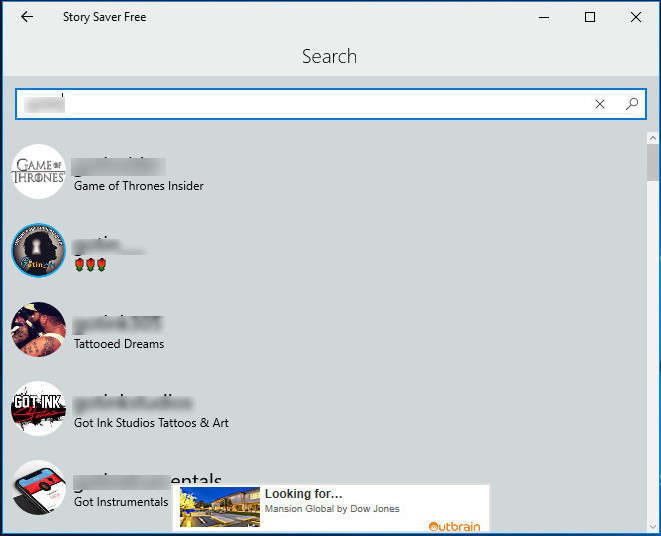Click the magnifier search icon

631,104
